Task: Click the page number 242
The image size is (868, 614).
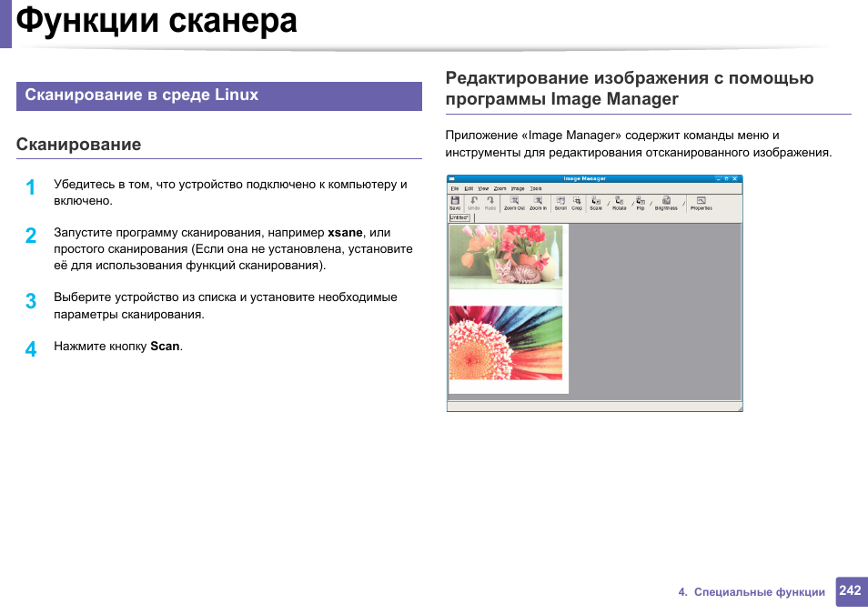Action: tap(851, 590)
